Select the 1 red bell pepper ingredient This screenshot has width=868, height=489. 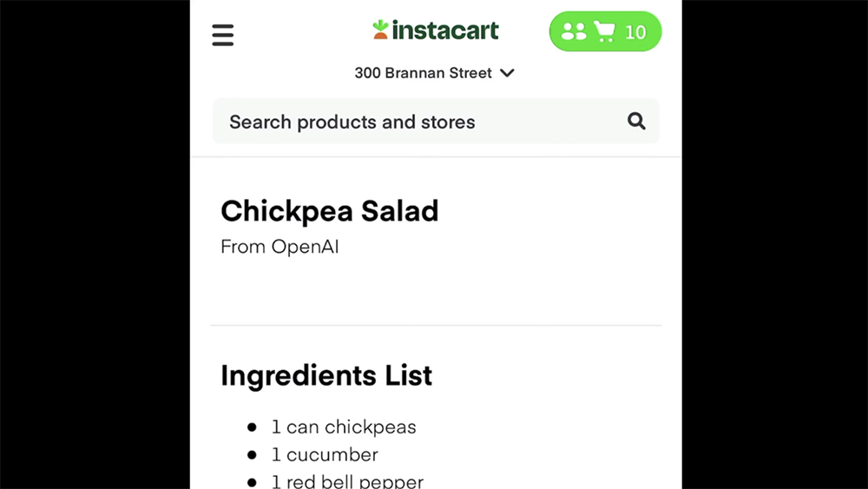click(347, 480)
